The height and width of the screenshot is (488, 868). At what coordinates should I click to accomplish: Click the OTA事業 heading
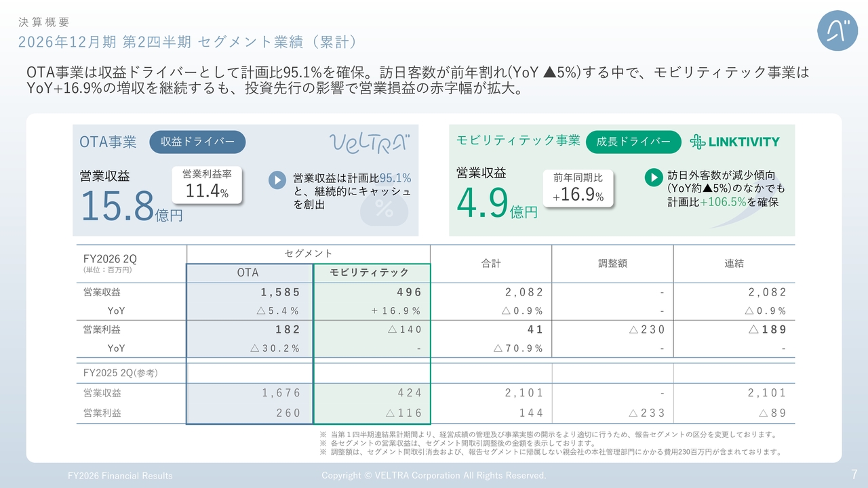click(108, 142)
